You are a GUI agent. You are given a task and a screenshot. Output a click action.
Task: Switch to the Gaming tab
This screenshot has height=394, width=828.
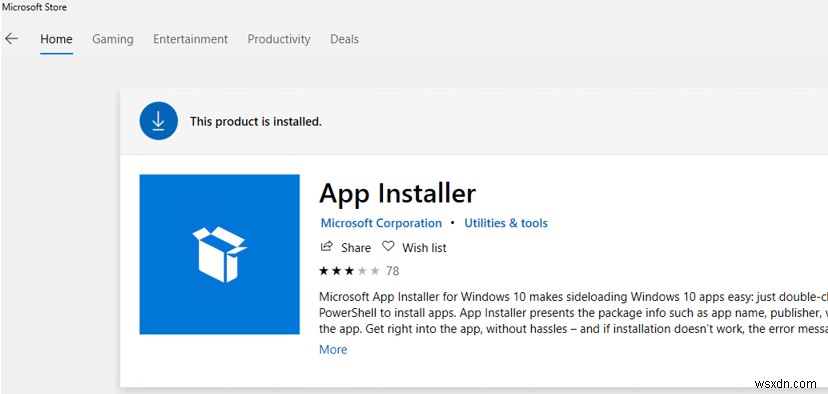pos(112,39)
